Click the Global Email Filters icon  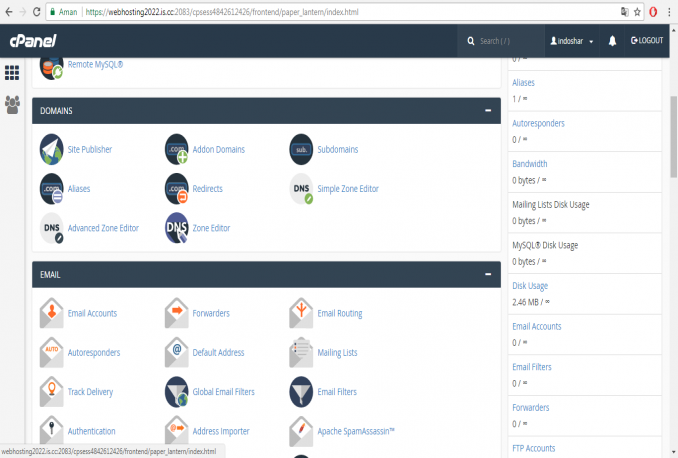[x=176, y=392]
